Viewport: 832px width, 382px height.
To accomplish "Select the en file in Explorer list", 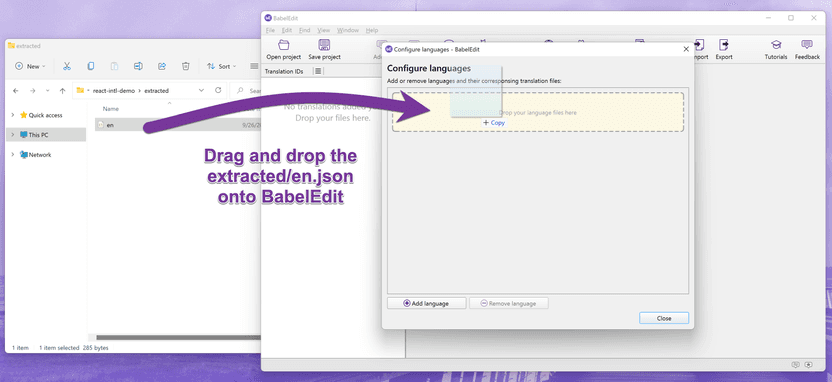I will click(178, 125).
